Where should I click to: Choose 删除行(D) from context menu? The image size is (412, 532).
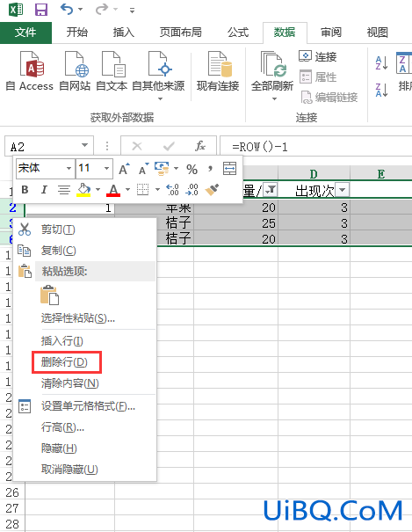point(84,362)
